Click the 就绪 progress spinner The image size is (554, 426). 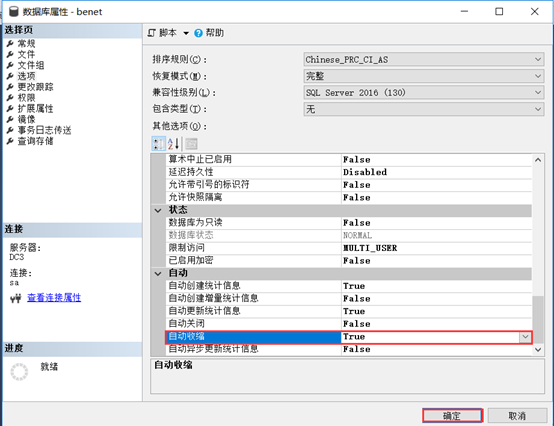[19, 372]
